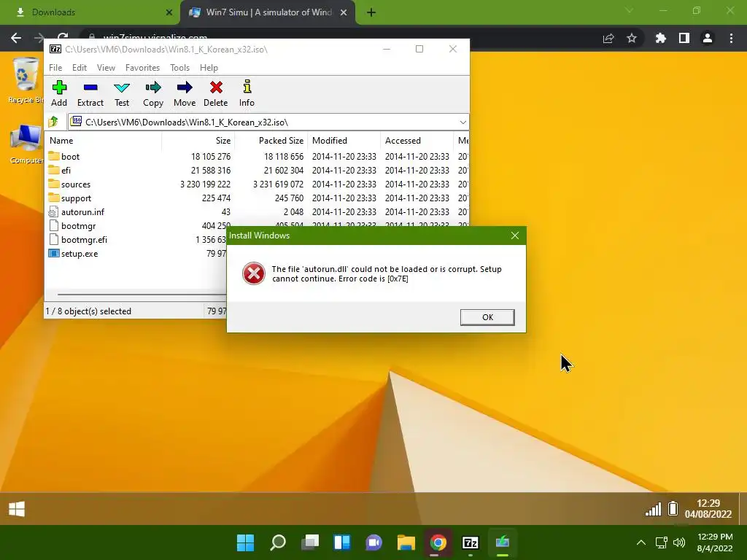
Task: Open the Favorites menu
Action: click(x=142, y=68)
